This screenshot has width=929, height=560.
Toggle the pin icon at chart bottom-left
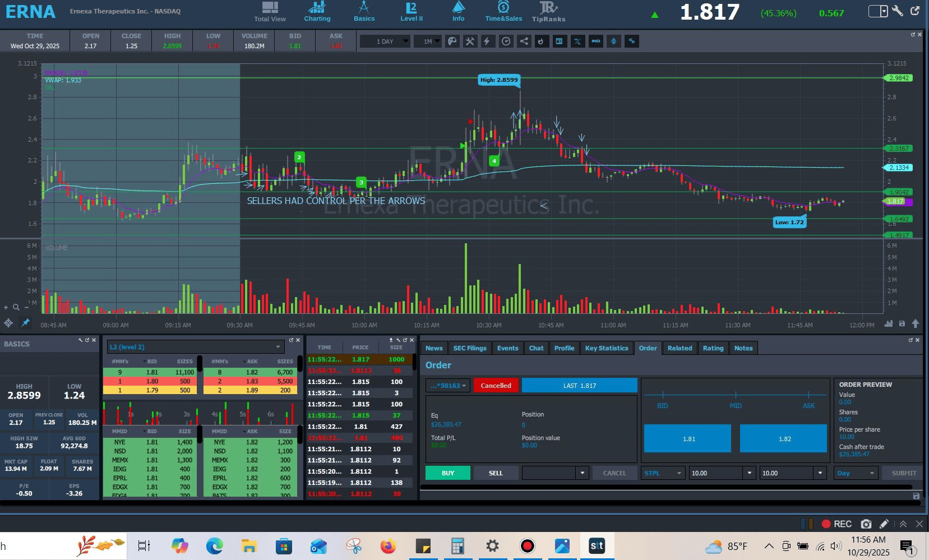(25, 323)
